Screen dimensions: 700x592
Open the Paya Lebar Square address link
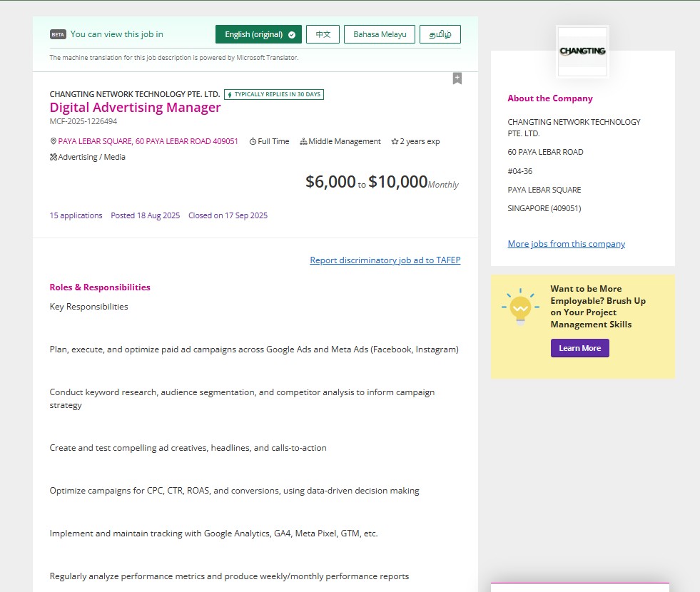(x=148, y=142)
